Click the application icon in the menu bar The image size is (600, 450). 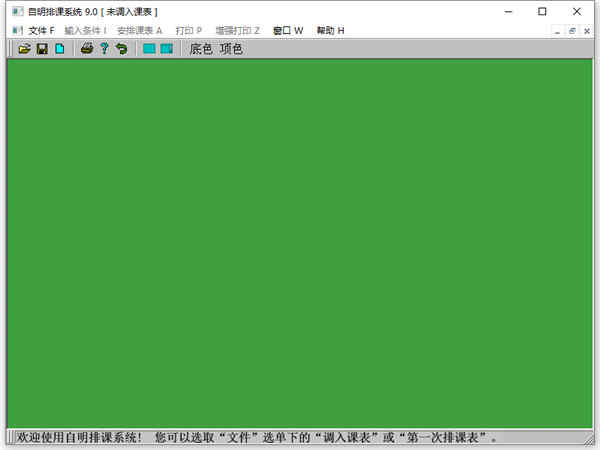17,30
